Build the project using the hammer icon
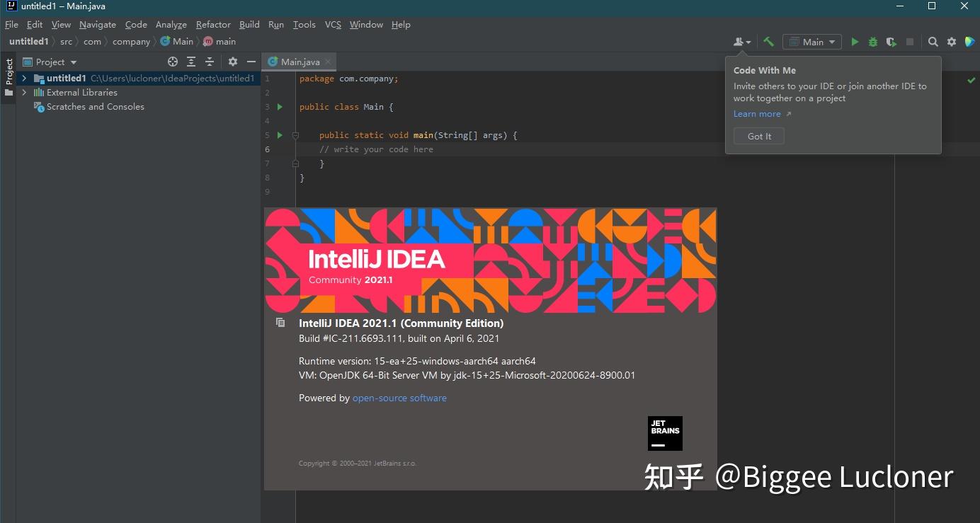 coord(769,42)
